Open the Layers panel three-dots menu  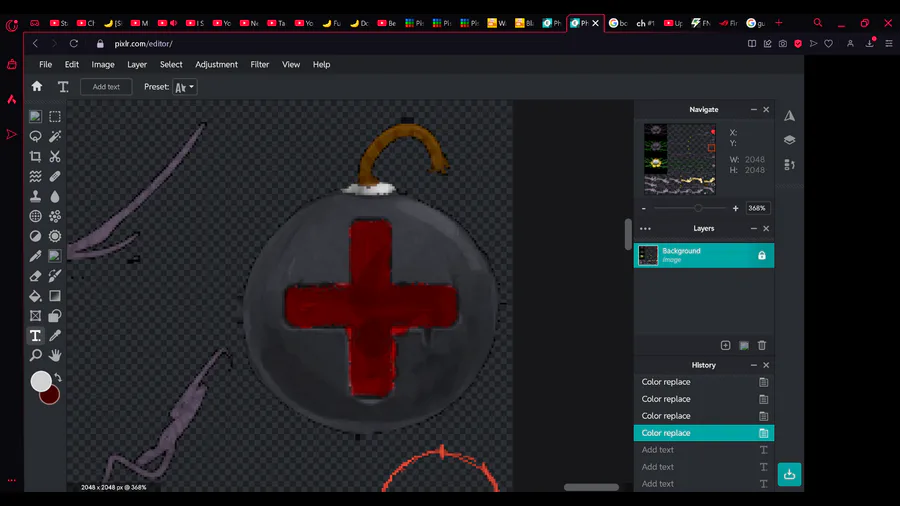(x=645, y=228)
